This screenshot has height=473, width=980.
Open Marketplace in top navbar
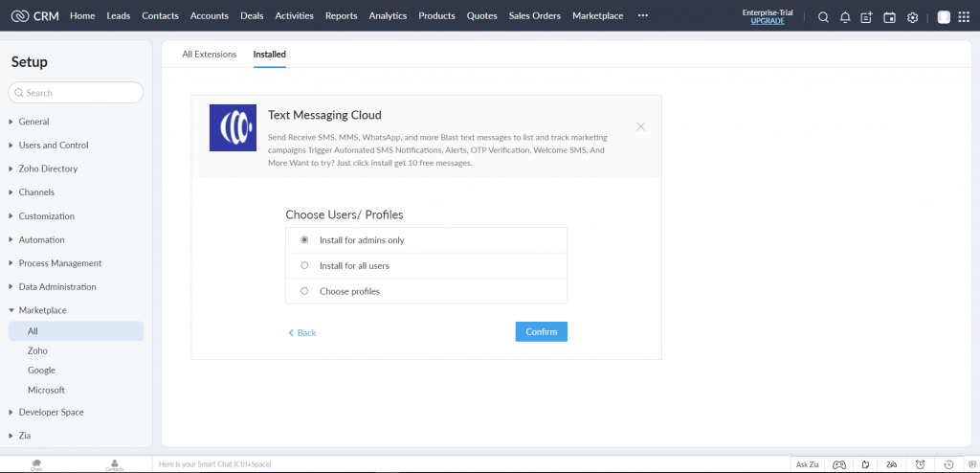point(597,15)
